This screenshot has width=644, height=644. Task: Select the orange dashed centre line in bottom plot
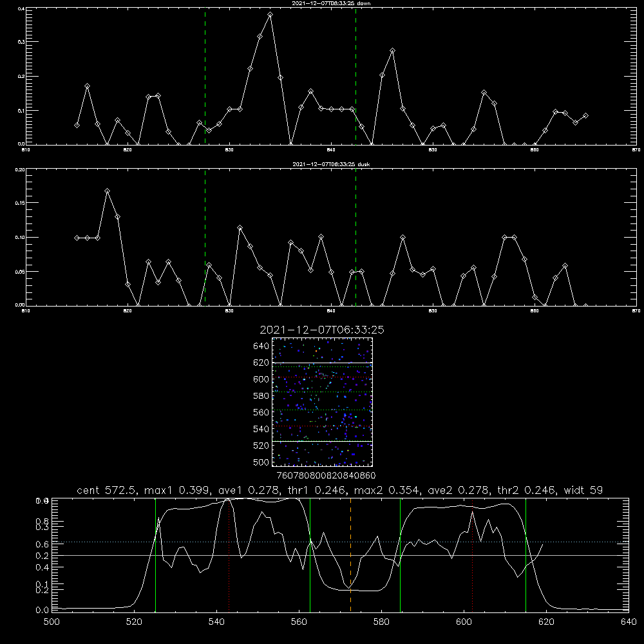tap(350, 555)
